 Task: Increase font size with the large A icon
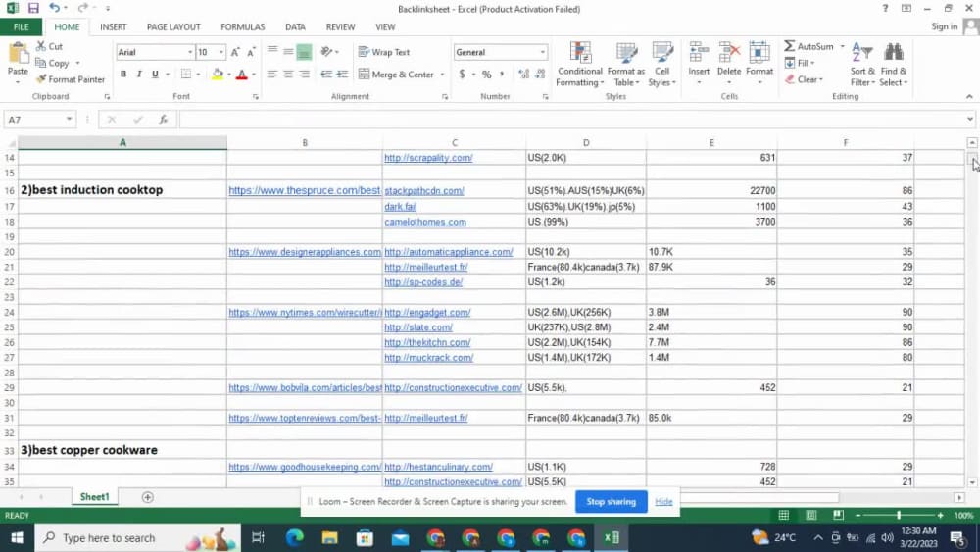[235, 53]
